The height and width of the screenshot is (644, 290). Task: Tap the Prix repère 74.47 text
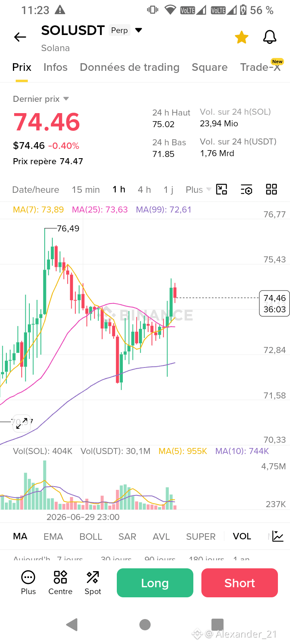click(x=48, y=161)
